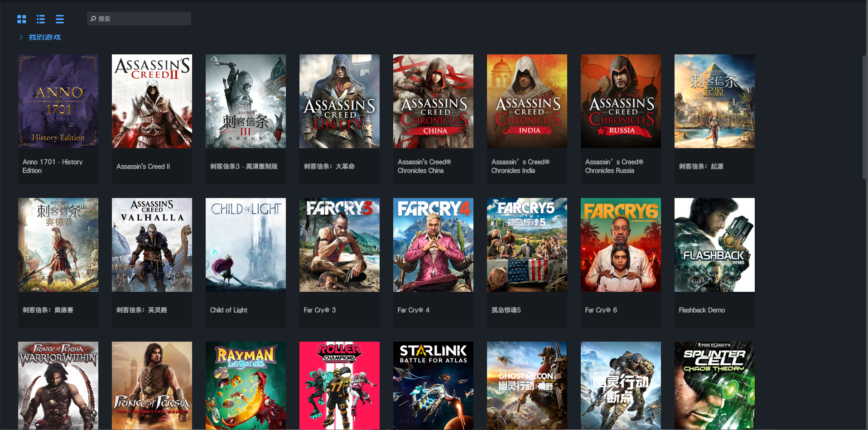This screenshot has height=430, width=868.
Task: Open Prince of Persia Warrior Within cover
Action: click(x=58, y=386)
